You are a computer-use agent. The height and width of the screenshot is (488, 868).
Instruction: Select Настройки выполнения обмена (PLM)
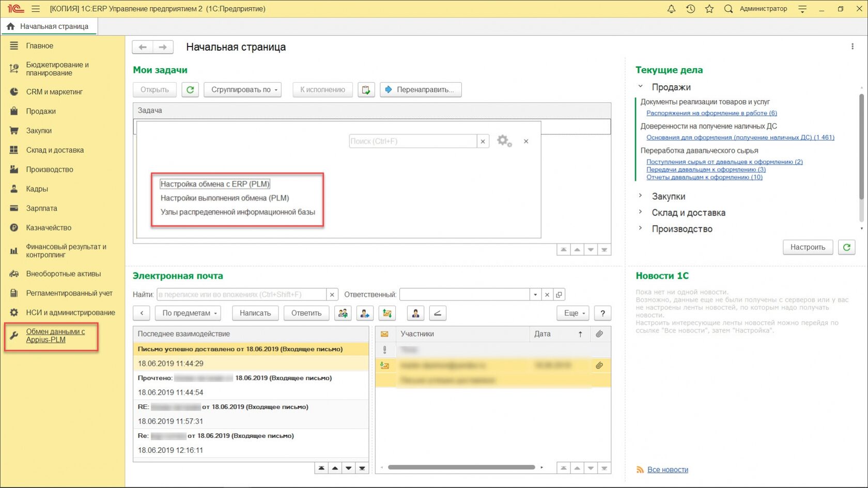[x=225, y=198]
